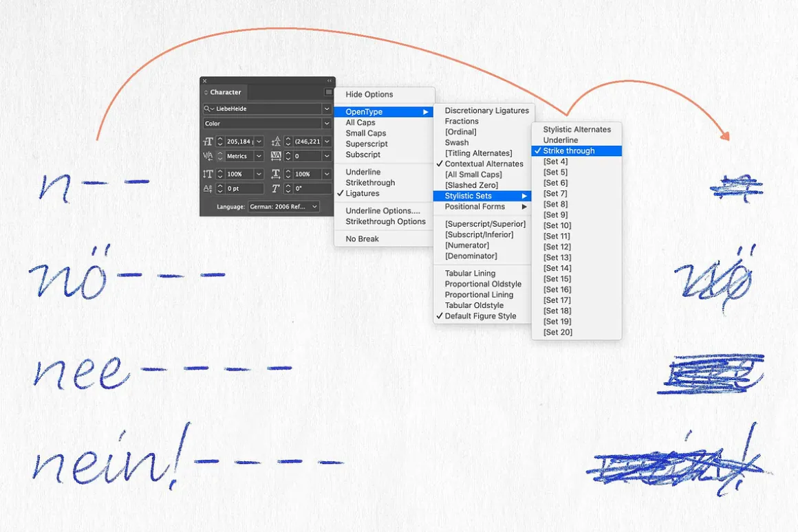The height and width of the screenshot is (532, 798).
Task: Close the Character panel with the X
Action: (x=204, y=81)
